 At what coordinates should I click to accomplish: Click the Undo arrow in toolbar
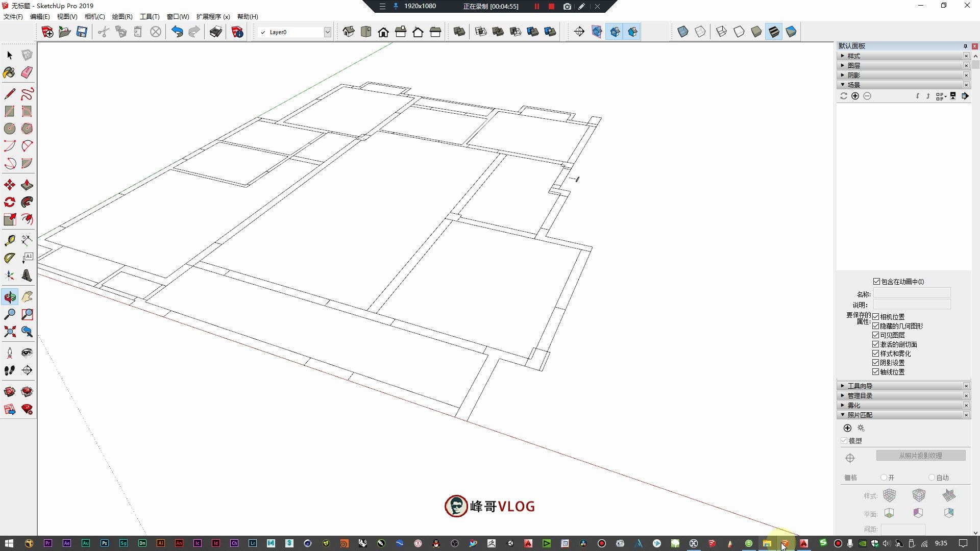(x=177, y=32)
